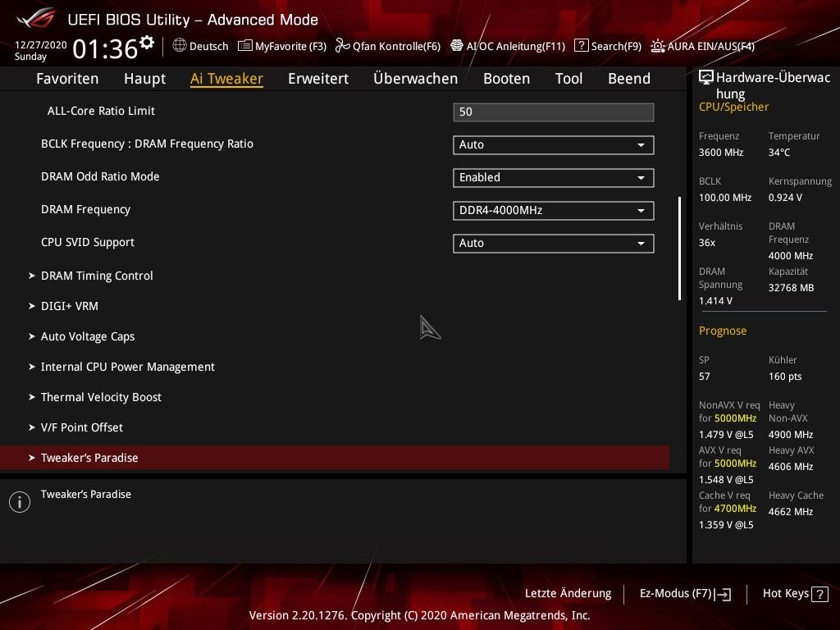Open the Booten tab
Viewport: 840px width, 630px height.
pos(507,79)
